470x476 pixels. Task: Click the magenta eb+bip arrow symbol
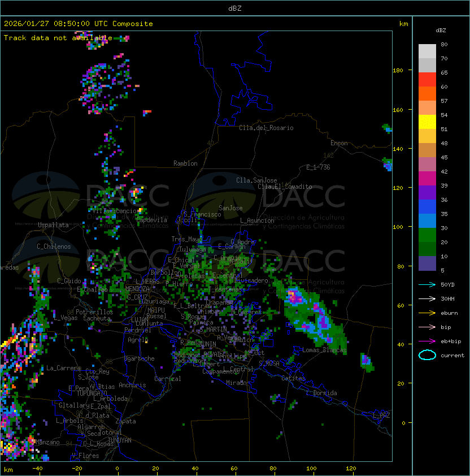[427, 341]
